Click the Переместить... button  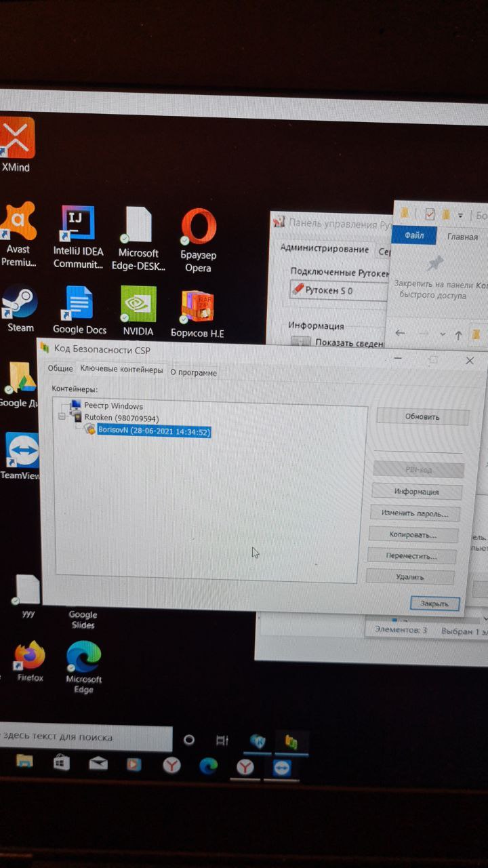(411, 556)
